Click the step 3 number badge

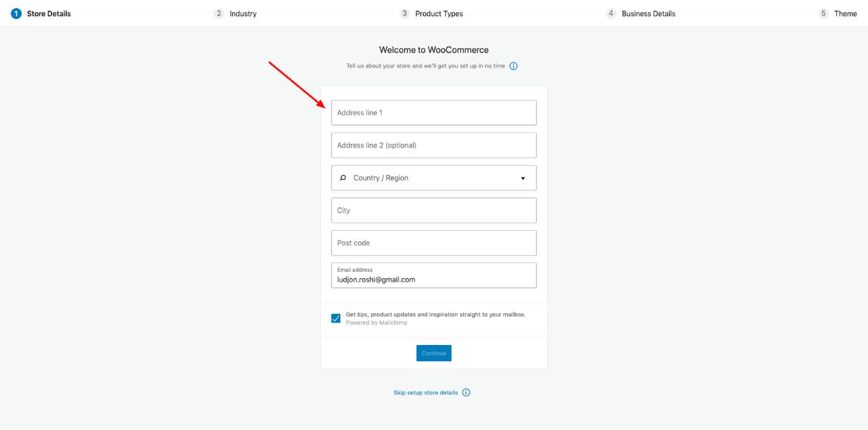tap(405, 14)
